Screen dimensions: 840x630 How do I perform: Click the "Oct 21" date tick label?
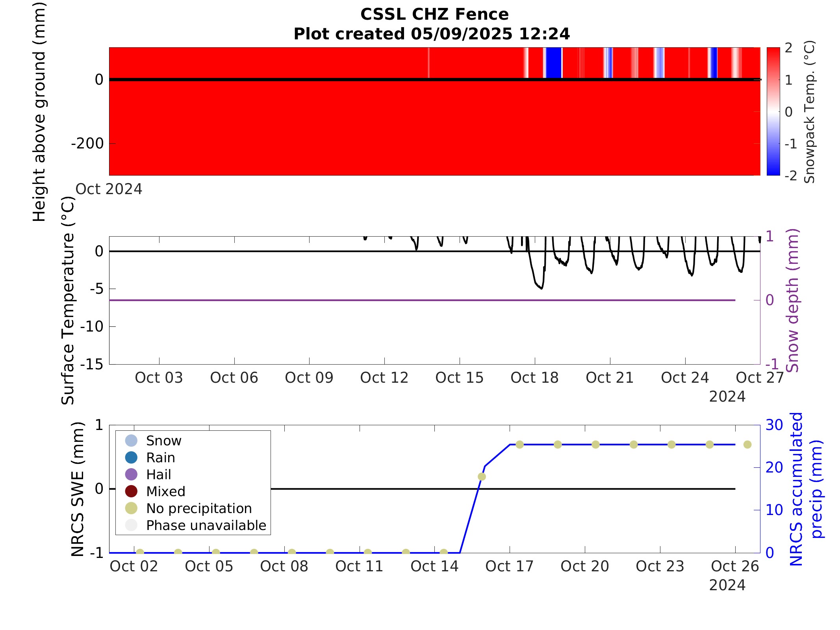coord(610,378)
